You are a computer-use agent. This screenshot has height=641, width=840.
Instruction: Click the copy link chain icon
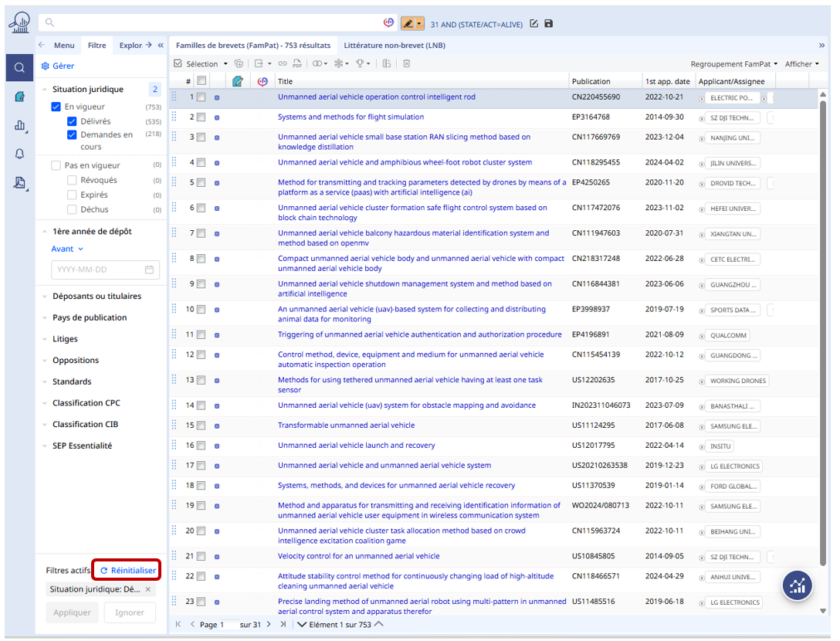pyautogui.click(x=283, y=64)
